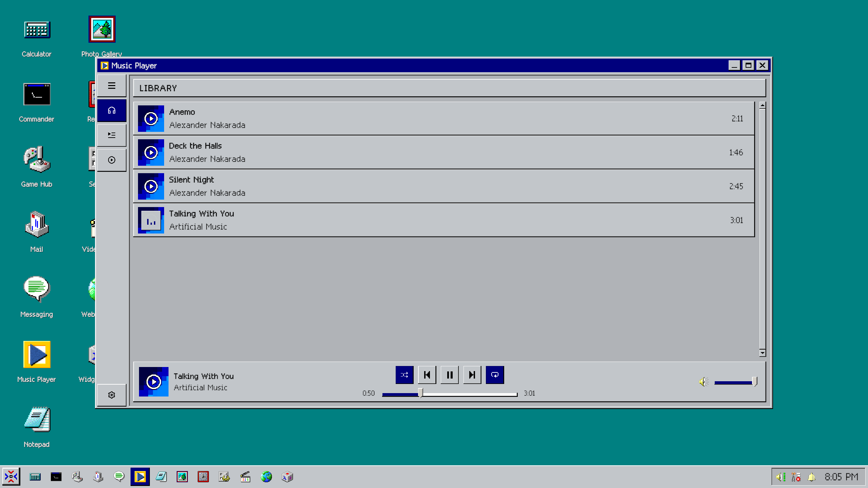The width and height of the screenshot is (868, 488).
Task: Click the now-playing album art thumbnail
Action: [x=154, y=382]
